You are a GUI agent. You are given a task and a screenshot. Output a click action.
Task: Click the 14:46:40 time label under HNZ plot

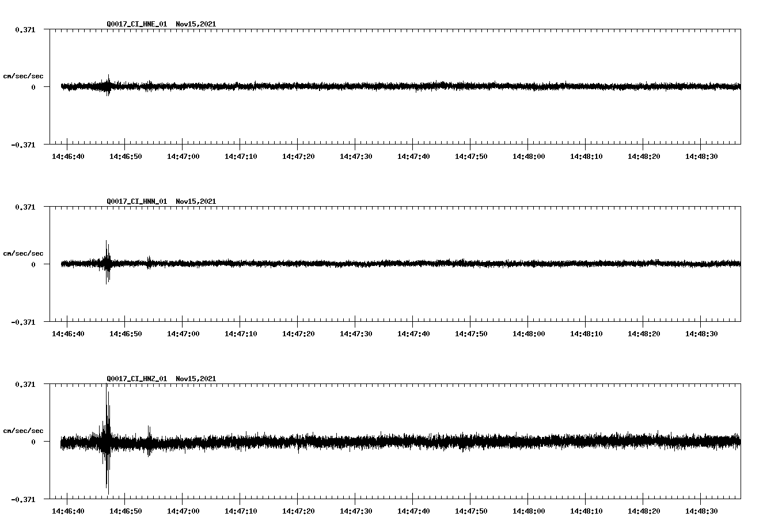tap(68, 511)
